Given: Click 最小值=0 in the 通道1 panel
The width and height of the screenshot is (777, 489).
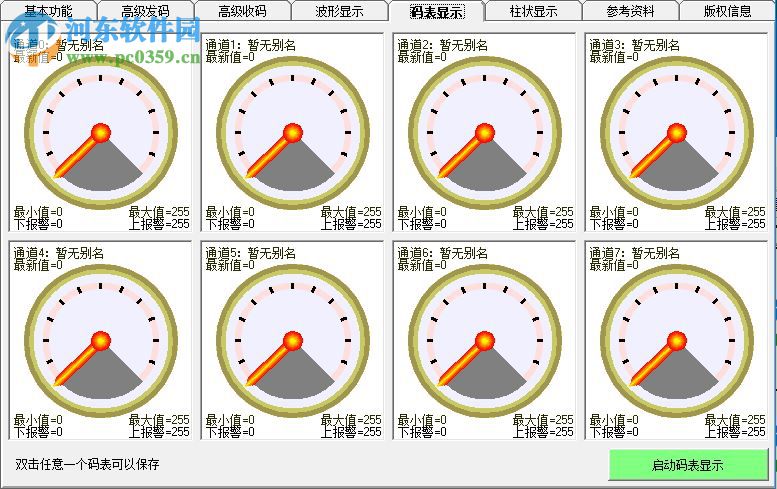Looking at the screenshot, I should click(x=230, y=212).
